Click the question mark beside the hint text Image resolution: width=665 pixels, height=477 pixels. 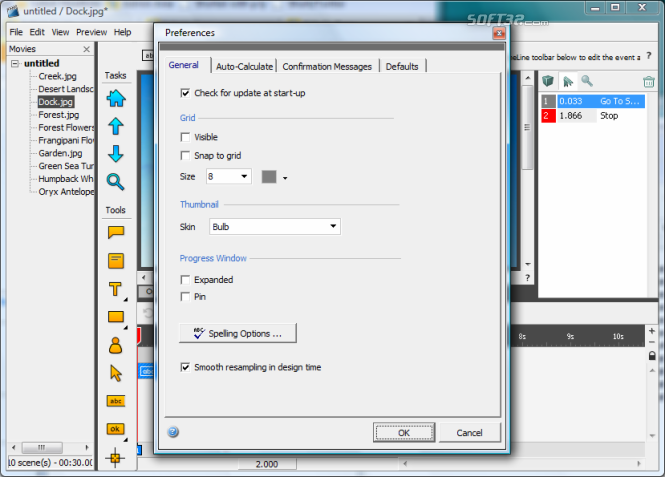(x=648, y=56)
